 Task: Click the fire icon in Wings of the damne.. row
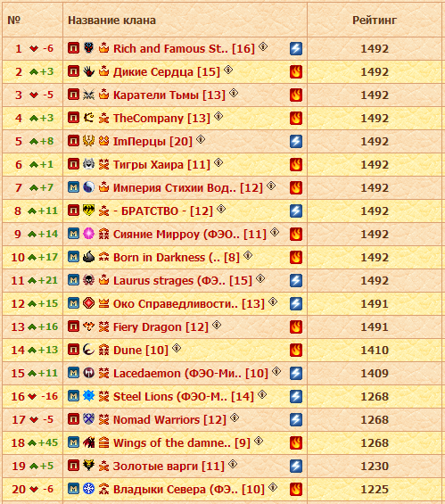pyautogui.click(x=296, y=442)
